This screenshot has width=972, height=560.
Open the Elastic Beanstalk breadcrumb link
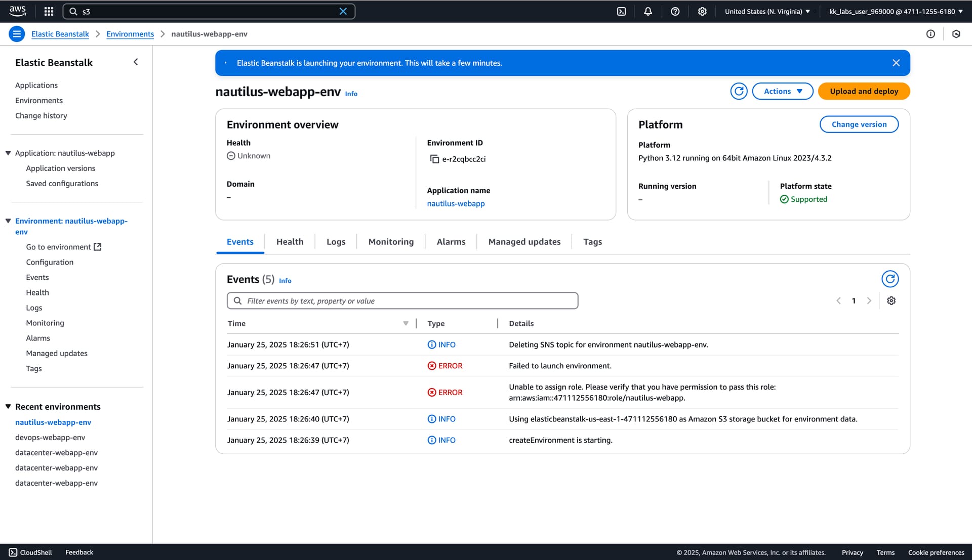point(60,34)
